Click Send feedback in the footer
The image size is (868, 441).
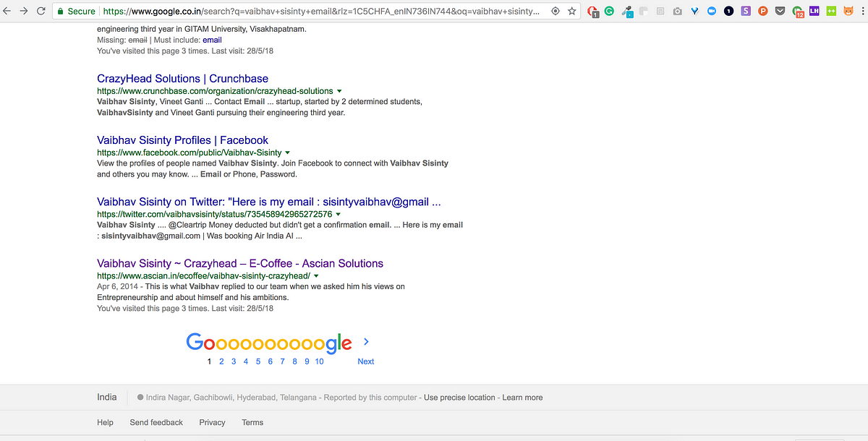click(x=156, y=422)
